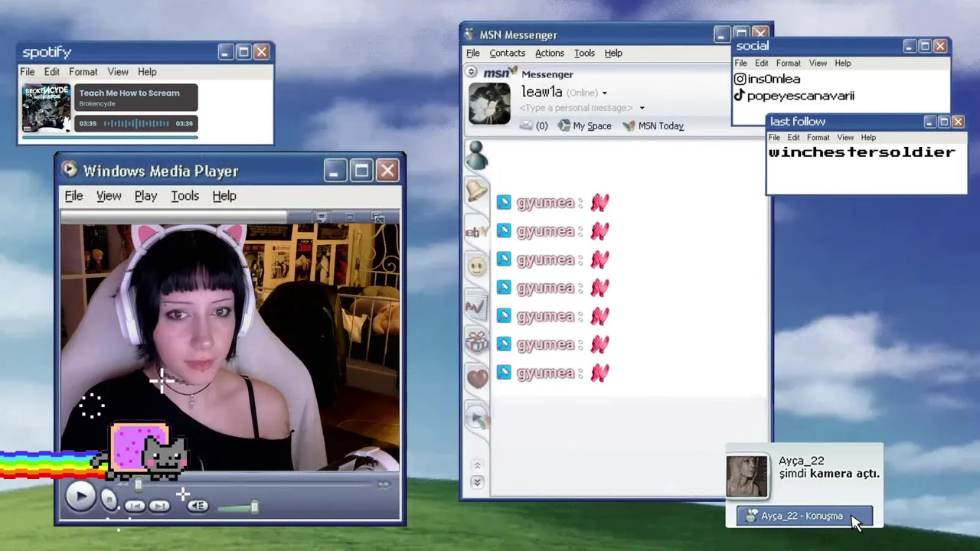Open the File menu in MSN Messenger
The image size is (980, 551).
[473, 53]
